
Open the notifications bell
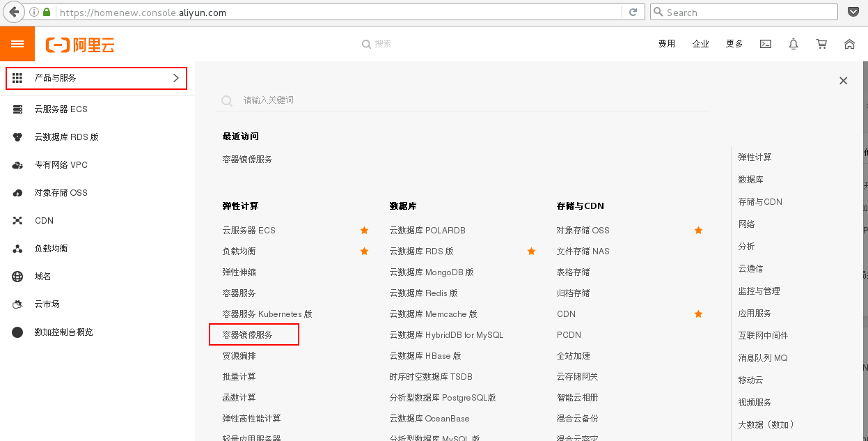click(x=794, y=44)
